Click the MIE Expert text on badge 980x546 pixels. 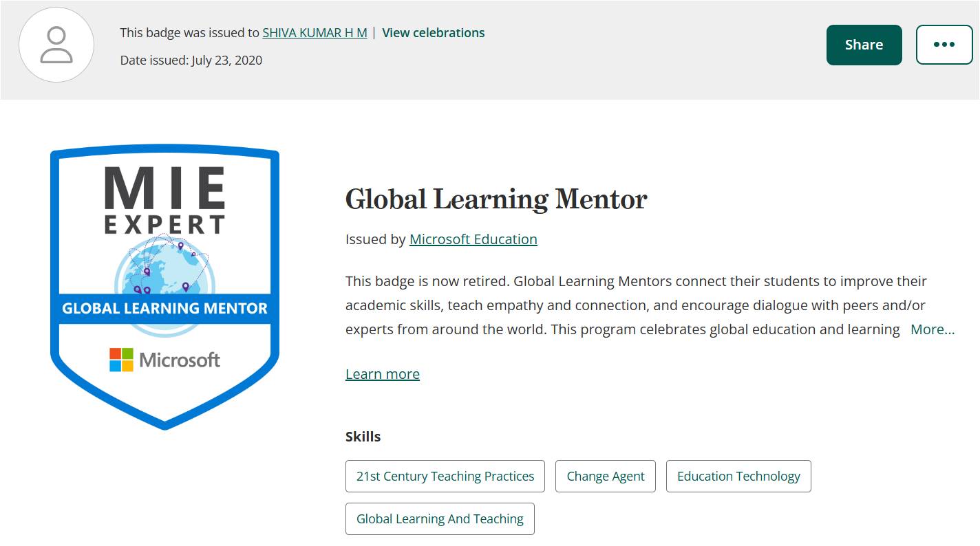pyautogui.click(x=164, y=200)
